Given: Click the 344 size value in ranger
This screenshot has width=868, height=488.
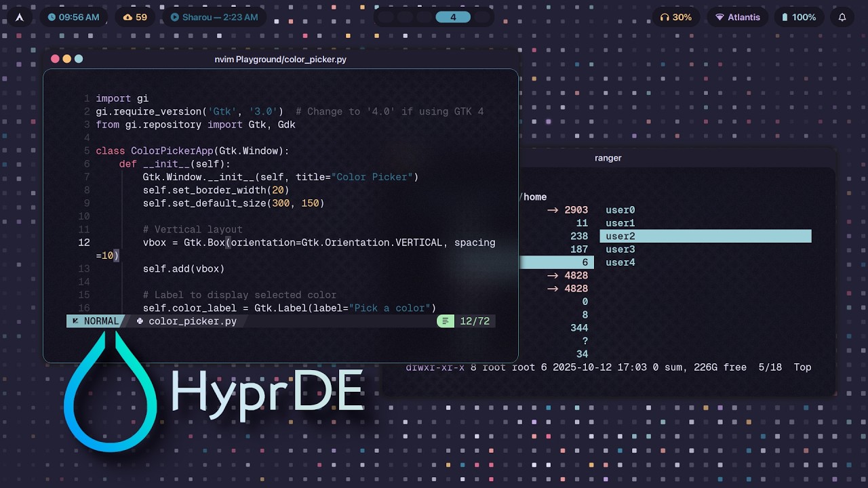Looking at the screenshot, I should click(579, 328).
